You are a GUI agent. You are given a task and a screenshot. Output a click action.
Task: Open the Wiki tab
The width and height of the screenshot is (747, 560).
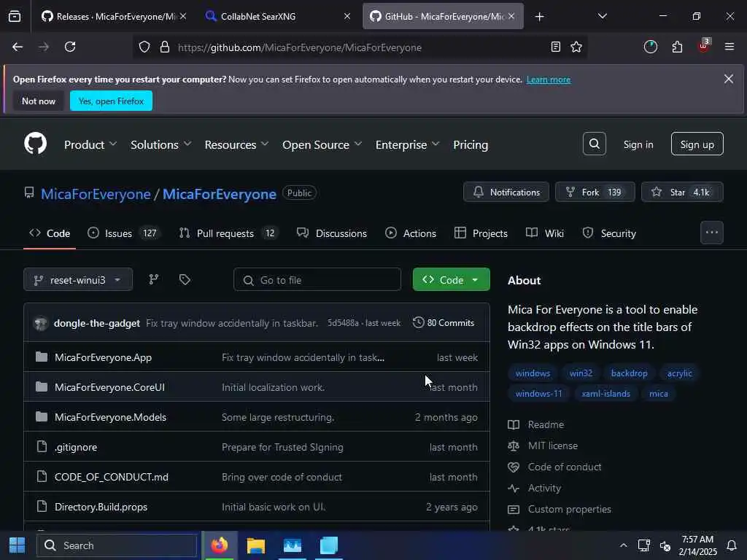click(545, 233)
